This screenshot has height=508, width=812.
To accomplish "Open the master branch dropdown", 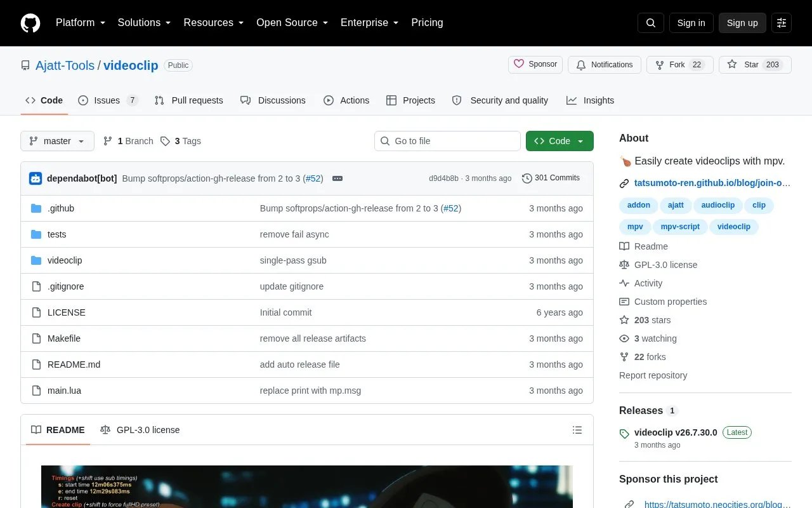I will coord(57,141).
